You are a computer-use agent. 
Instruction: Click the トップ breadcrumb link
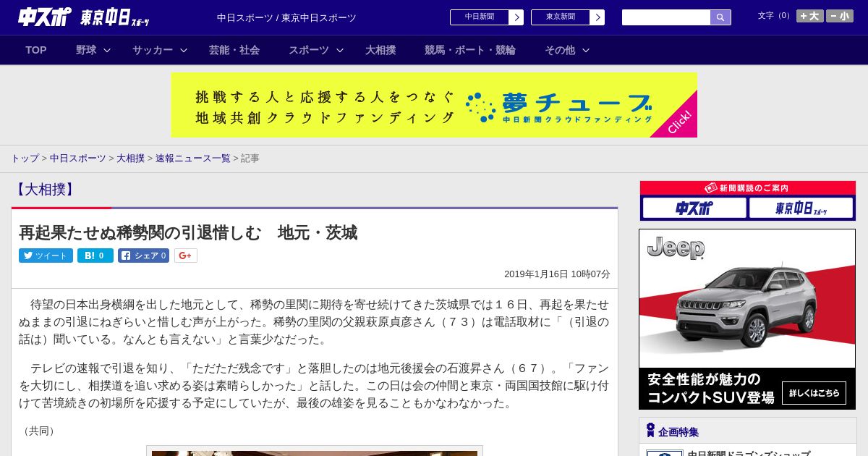point(25,158)
